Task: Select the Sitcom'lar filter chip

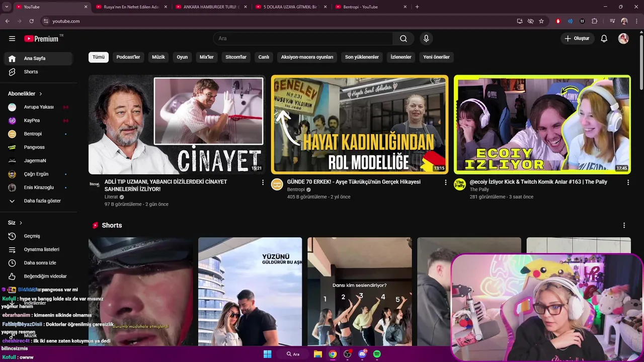Action: (x=236, y=57)
